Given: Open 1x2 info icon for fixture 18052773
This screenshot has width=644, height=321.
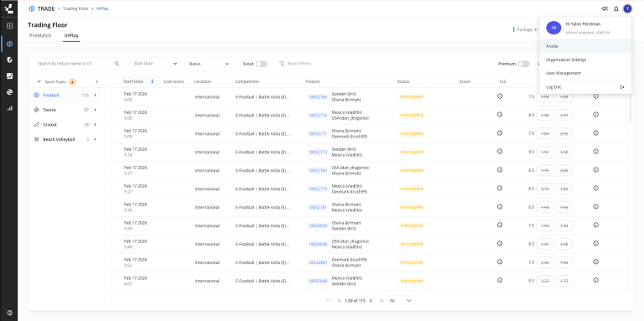Looking at the screenshot, I should [x=500, y=152].
